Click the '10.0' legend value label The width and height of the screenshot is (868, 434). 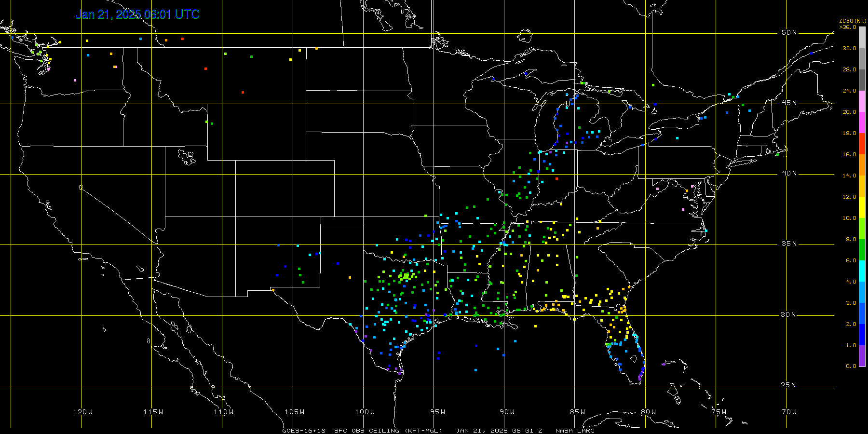pos(850,218)
